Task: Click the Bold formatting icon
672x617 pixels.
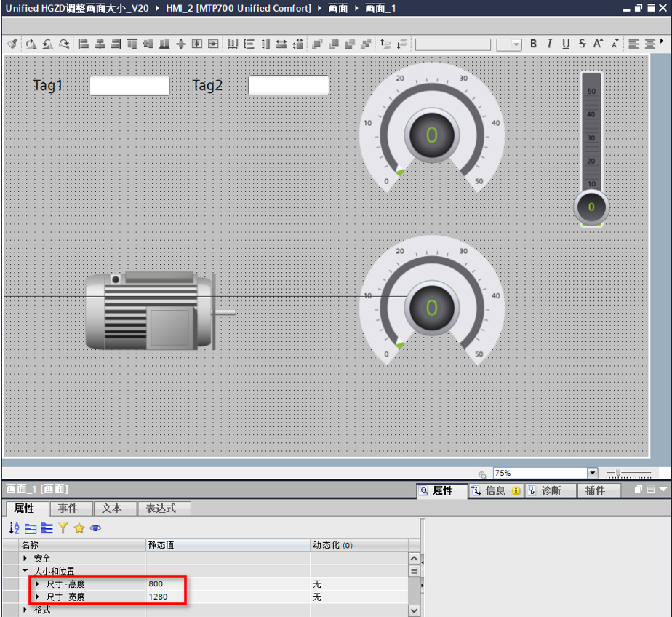Action: (533, 44)
